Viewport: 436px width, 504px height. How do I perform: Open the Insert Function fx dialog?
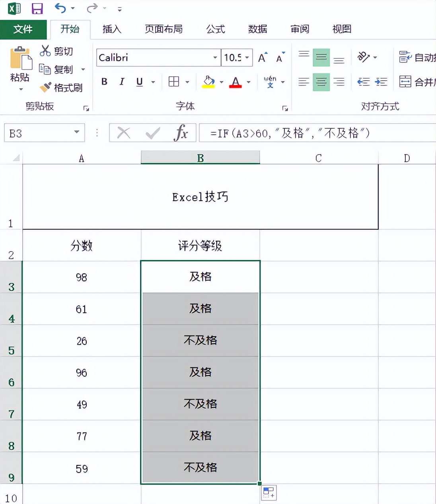point(181,133)
